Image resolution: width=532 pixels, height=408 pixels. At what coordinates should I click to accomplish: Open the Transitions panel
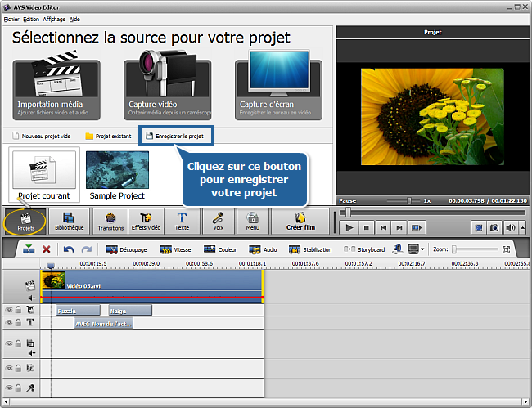coord(110,222)
